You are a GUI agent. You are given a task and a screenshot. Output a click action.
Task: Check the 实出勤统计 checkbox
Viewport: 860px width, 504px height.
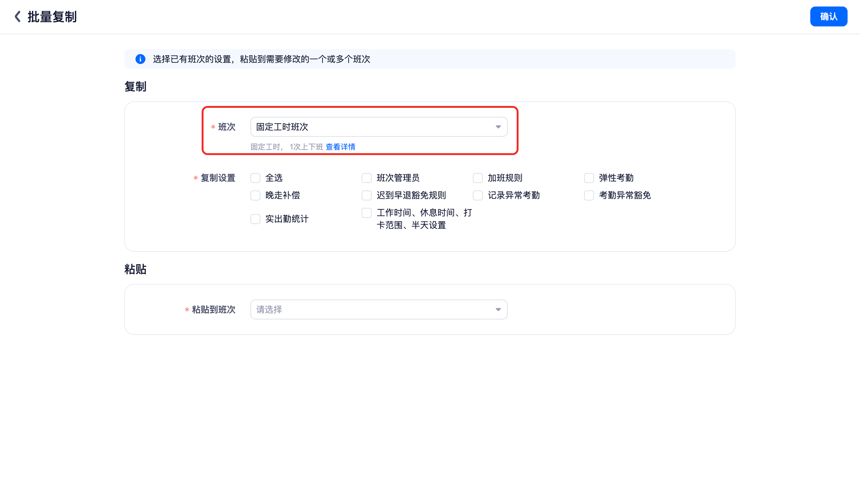pos(255,219)
